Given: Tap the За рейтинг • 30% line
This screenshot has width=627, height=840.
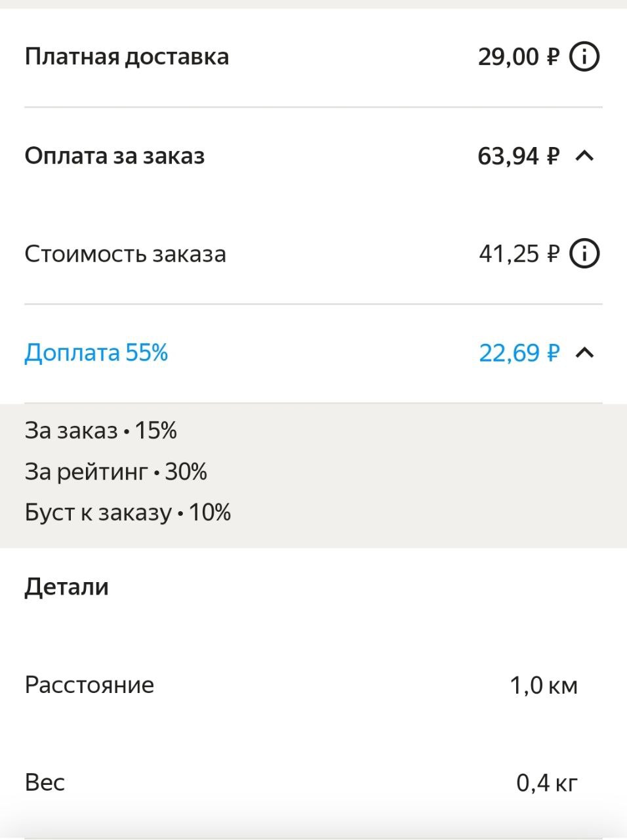Looking at the screenshot, I should pyautogui.click(x=116, y=472).
